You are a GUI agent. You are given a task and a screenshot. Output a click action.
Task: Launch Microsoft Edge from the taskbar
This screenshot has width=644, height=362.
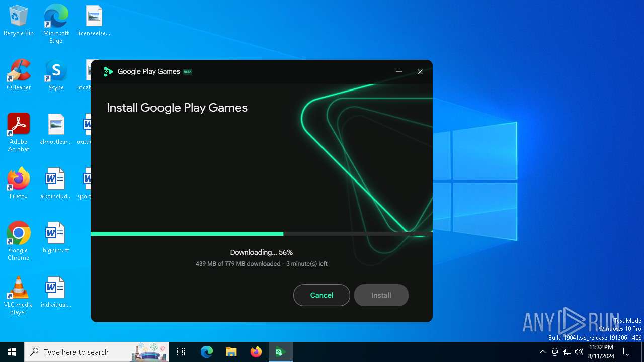tap(207, 352)
